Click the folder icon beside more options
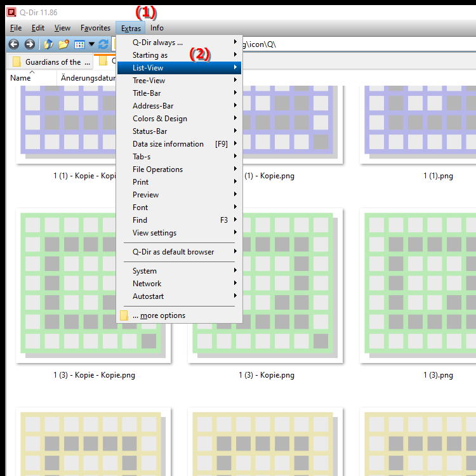 point(124,315)
